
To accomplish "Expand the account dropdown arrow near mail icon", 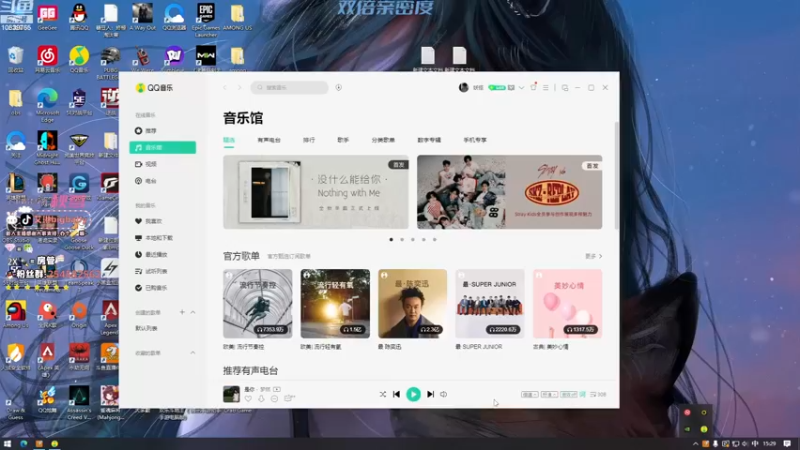I will coord(521,88).
